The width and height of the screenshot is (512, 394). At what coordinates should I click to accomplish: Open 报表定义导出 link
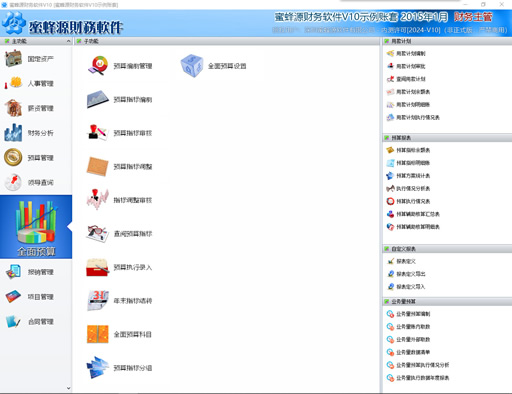click(x=410, y=274)
